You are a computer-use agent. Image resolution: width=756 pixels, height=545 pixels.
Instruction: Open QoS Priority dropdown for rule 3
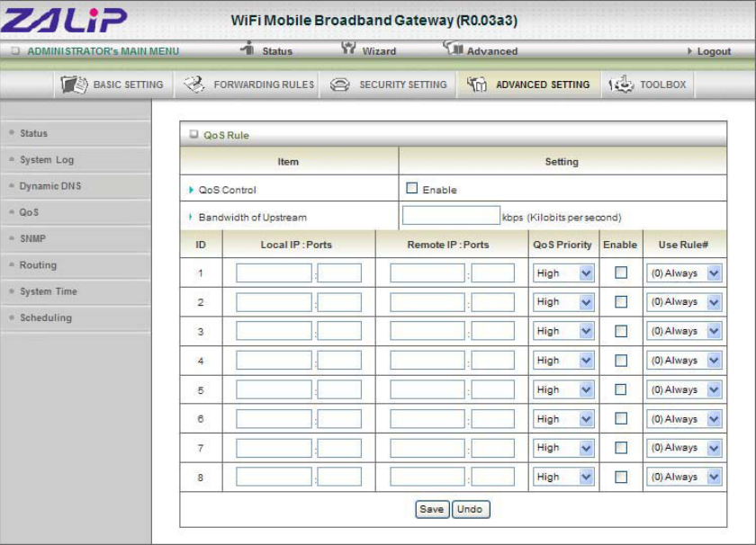click(563, 331)
